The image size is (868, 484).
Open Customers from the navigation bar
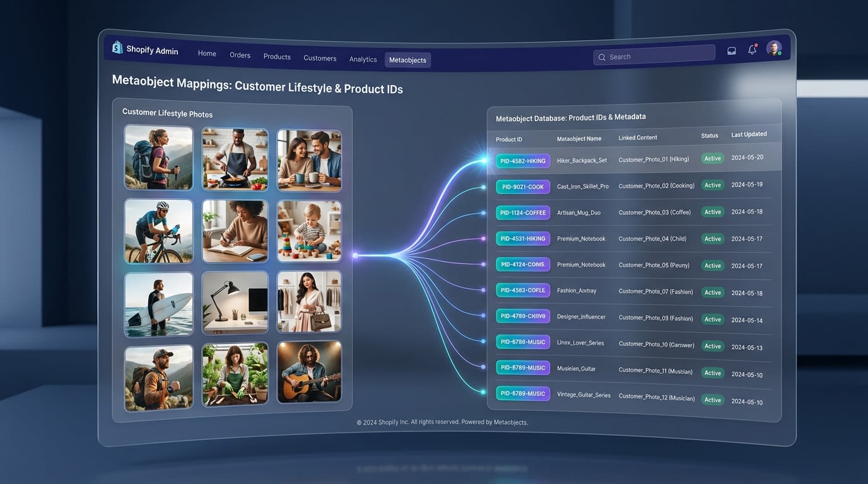(319, 57)
